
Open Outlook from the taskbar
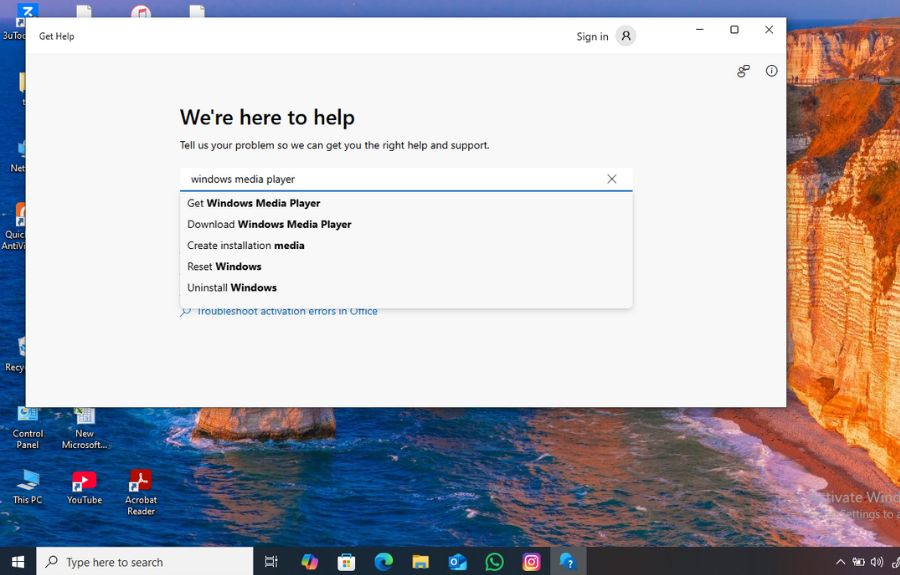[x=457, y=562]
